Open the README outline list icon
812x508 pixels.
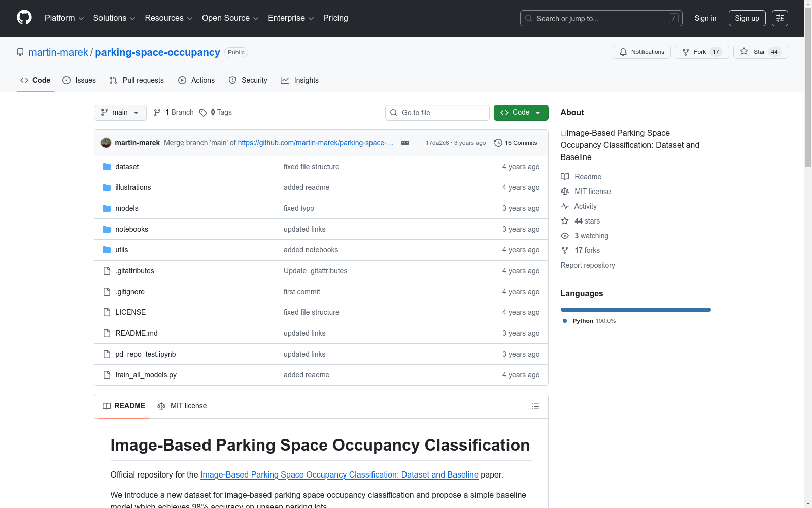535,406
